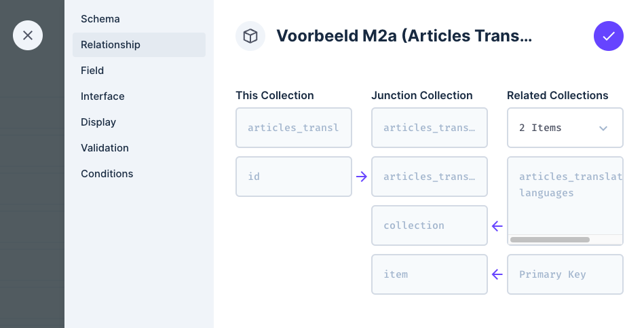Switch to the Conditions tab
The image size is (644, 328).
click(107, 174)
